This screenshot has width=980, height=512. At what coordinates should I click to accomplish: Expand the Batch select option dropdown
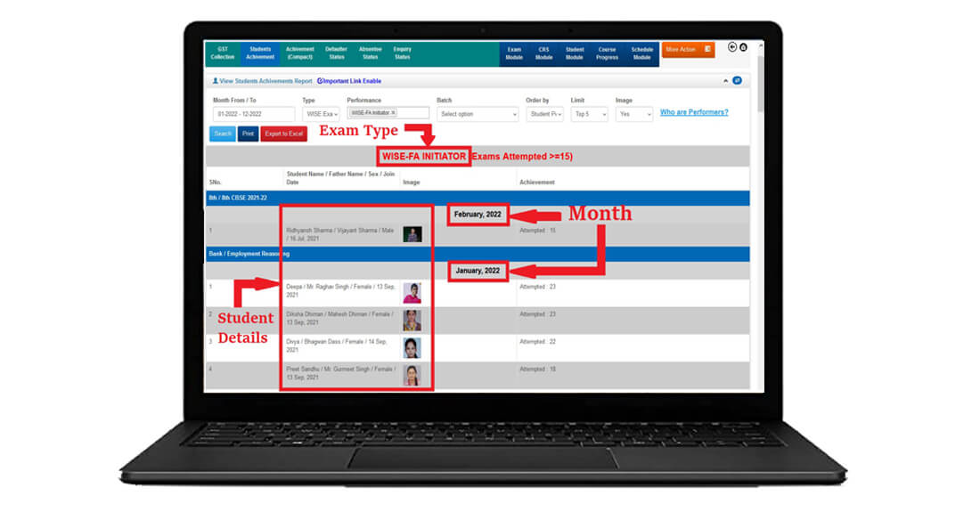point(478,114)
